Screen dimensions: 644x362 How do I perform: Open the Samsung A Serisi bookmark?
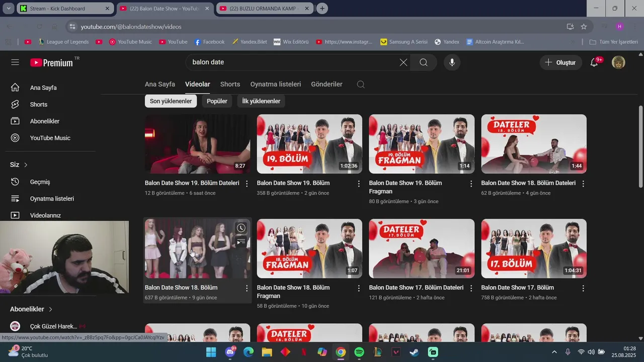pyautogui.click(x=404, y=42)
